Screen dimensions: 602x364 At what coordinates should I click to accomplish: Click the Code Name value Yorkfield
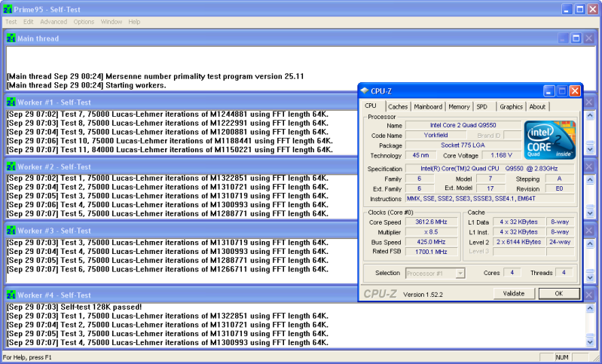click(435, 135)
